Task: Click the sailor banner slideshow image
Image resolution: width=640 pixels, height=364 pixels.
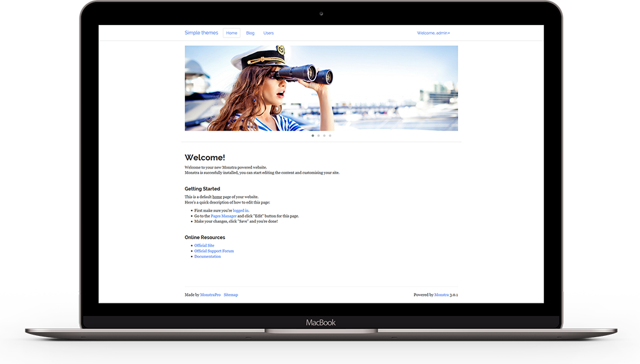Action: click(x=322, y=87)
